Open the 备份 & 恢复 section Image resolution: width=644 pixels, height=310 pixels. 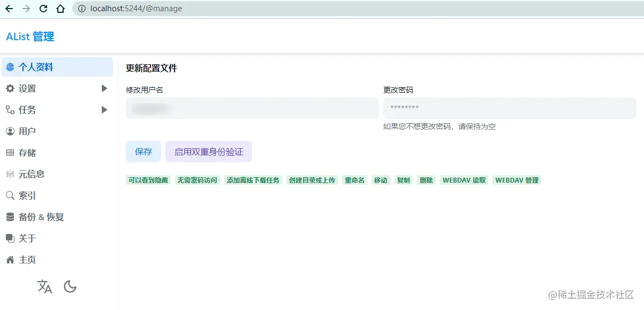pos(57,217)
